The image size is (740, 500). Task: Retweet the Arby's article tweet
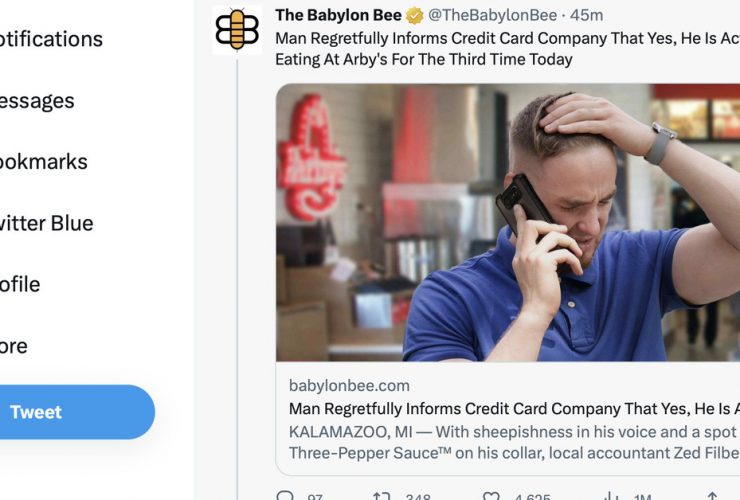coord(381,496)
